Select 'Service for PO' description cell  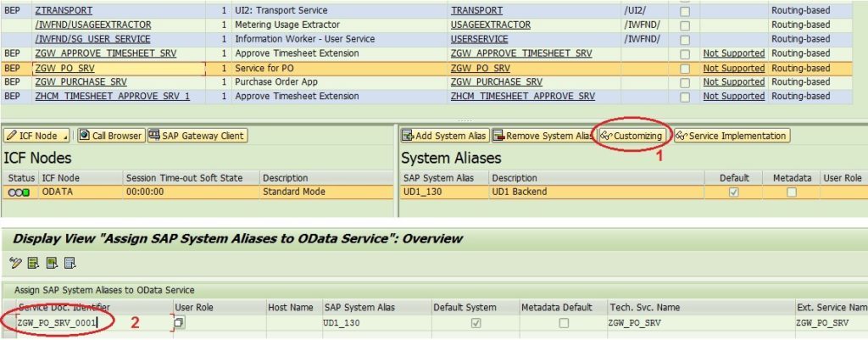coord(339,69)
